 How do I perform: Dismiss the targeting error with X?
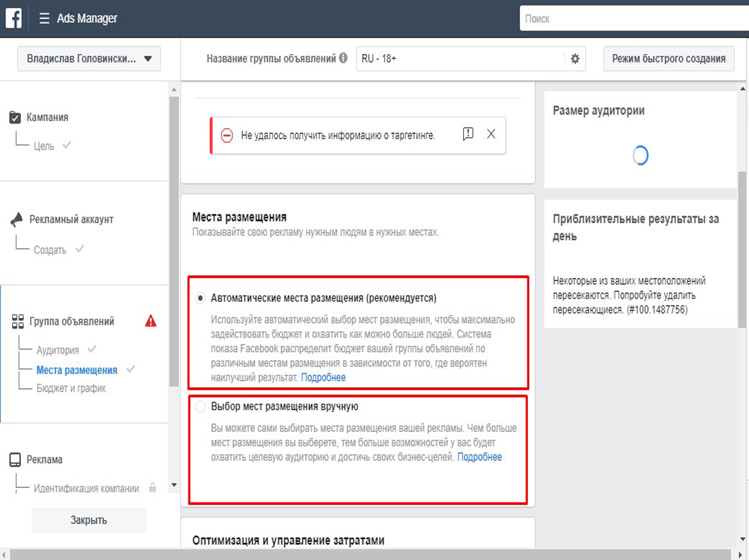pos(491,134)
